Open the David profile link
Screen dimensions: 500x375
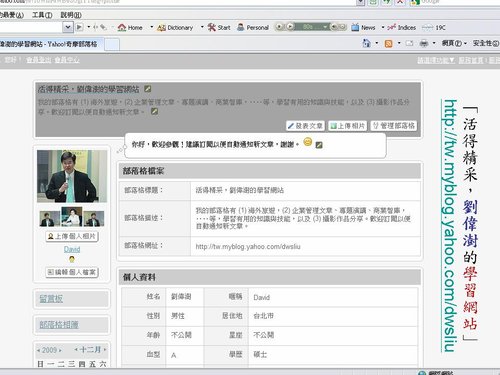click(x=72, y=249)
